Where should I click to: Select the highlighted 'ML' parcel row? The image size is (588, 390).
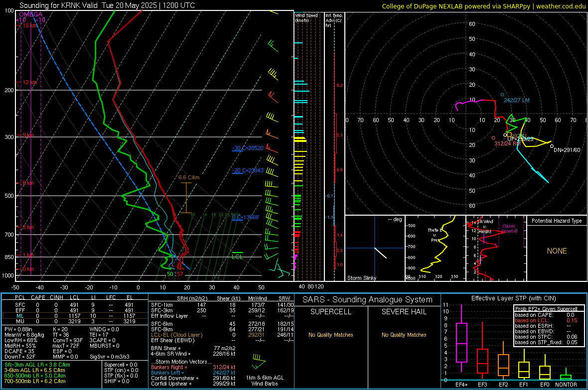click(x=75, y=316)
